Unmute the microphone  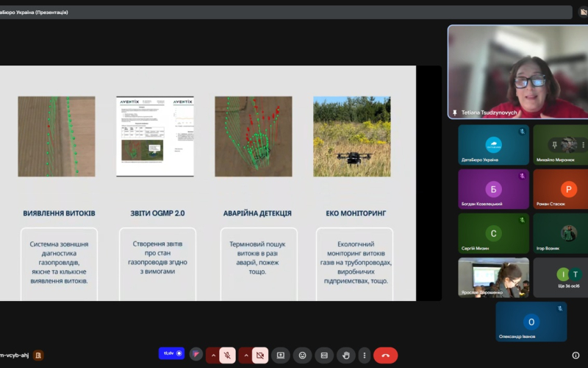[228, 355]
